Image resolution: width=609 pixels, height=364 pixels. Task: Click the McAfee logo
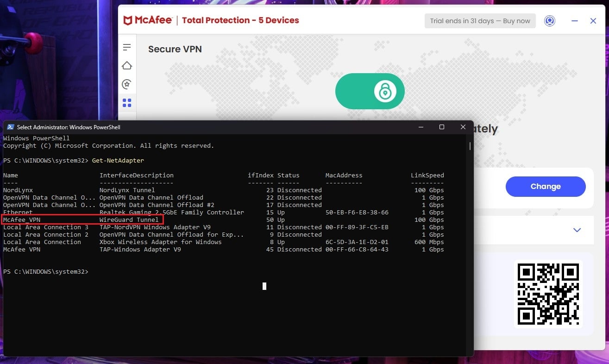tap(148, 20)
